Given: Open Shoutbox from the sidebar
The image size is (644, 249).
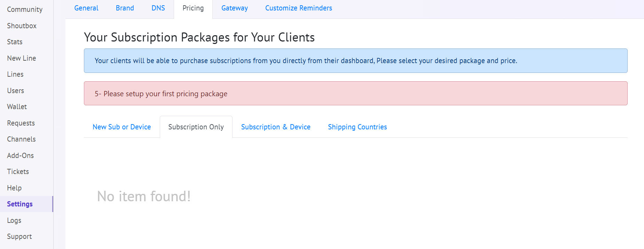Looking at the screenshot, I should pyautogui.click(x=22, y=26).
